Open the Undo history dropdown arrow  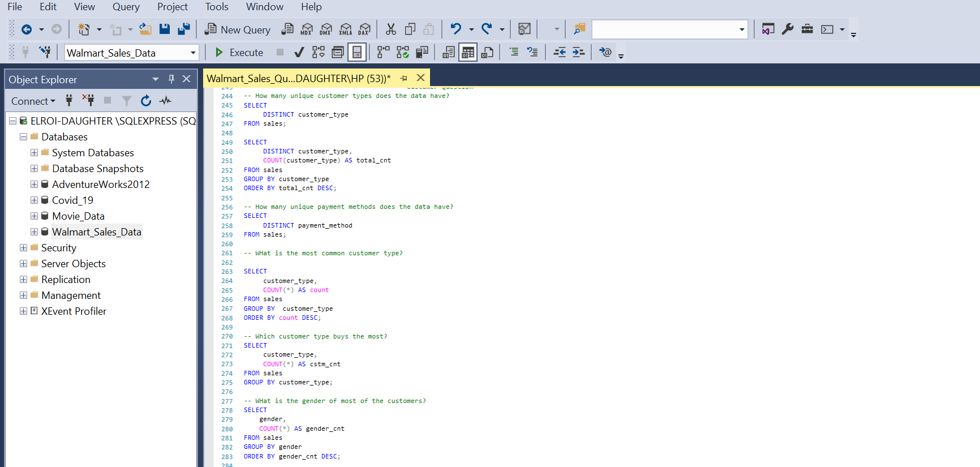pyautogui.click(x=471, y=29)
